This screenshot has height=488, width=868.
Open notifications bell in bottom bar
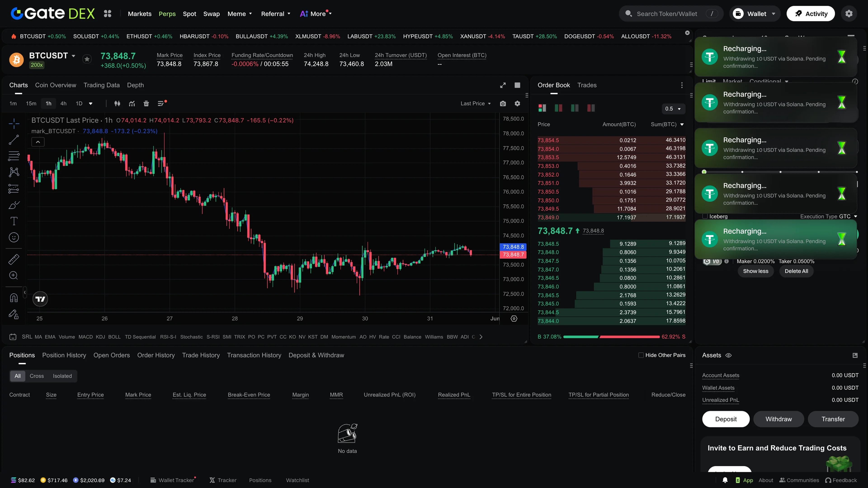tap(725, 480)
